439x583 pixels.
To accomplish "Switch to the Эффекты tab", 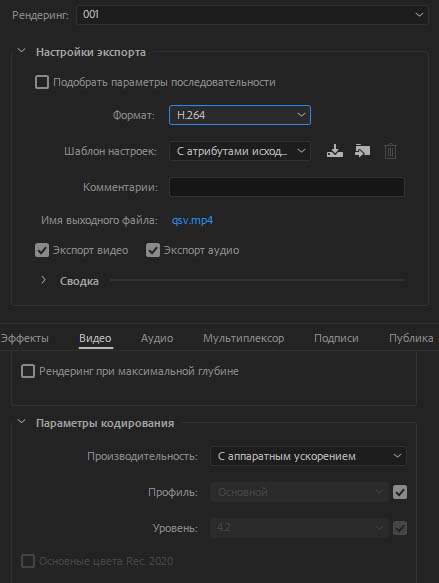I will pos(25,338).
